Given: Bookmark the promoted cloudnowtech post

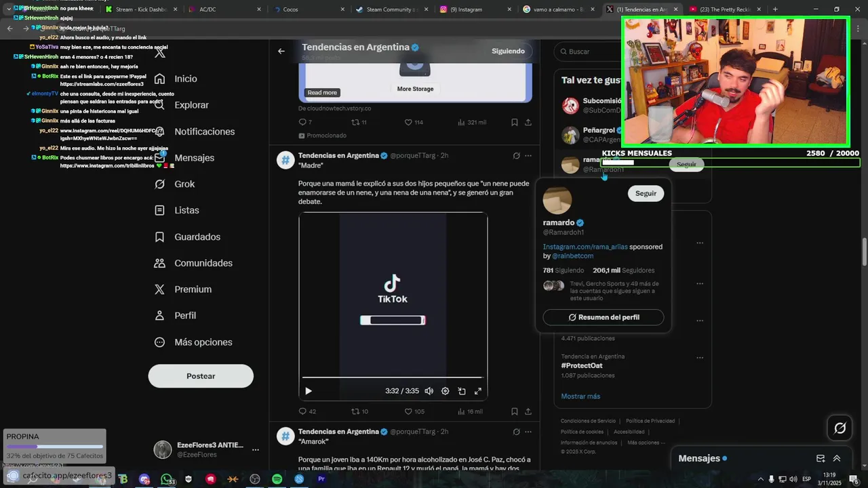Looking at the screenshot, I should coord(515,123).
